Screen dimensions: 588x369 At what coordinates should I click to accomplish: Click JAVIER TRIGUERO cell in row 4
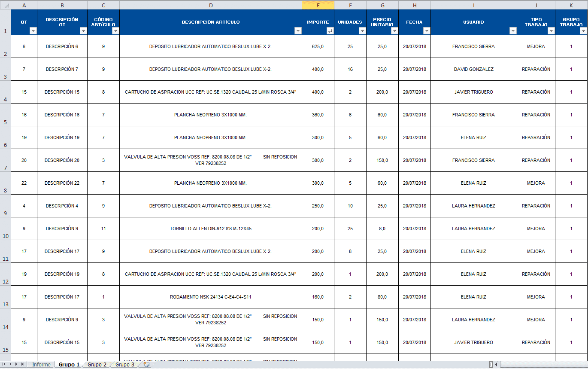point(474,92)
